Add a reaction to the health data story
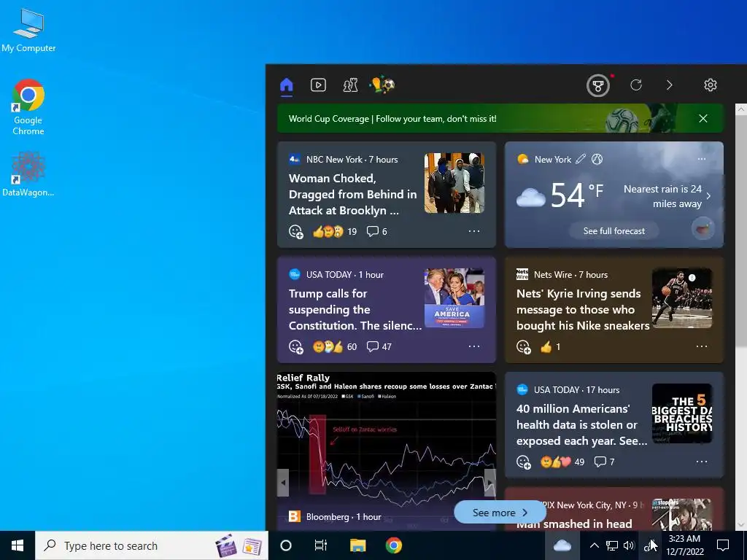The image size is (747, 560). tap(524, 462)
